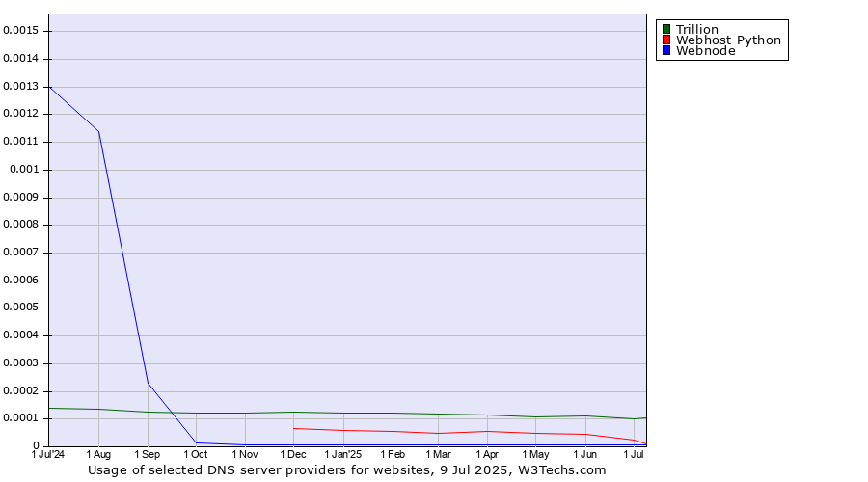This screenshot has height=482, width=868.
Task: Select the Trillion legend label
Action: [697, 29]
